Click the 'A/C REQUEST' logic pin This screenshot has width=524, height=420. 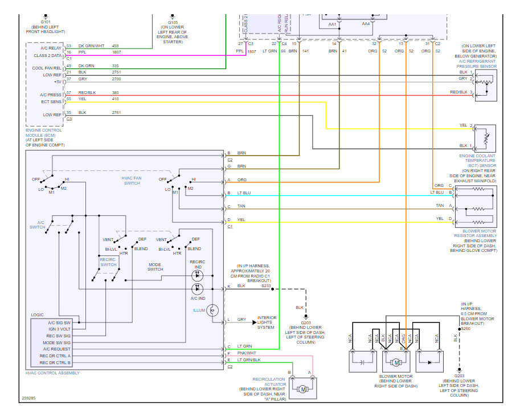pyautogui.click(x=57, y=349)
